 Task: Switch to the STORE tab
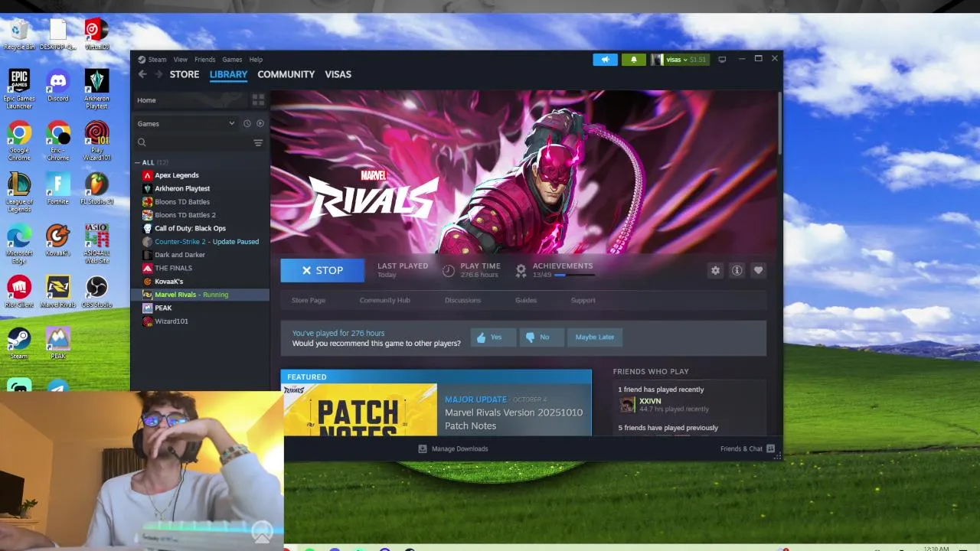point(185,74)
